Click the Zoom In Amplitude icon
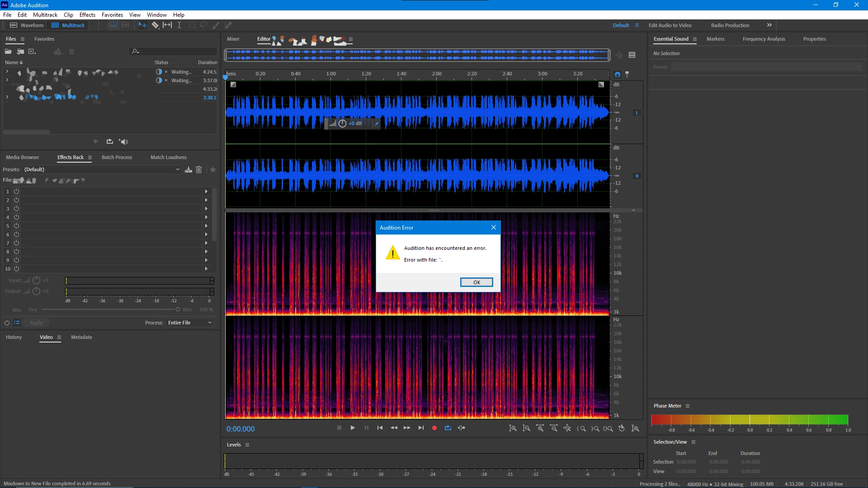Viewport: 868px width, 488px height. click(513, 428)
